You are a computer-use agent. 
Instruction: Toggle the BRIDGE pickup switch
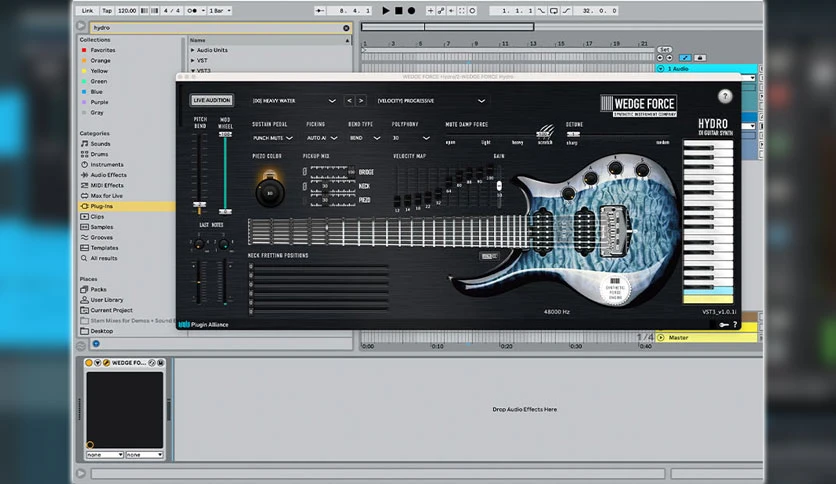tap(304, 172)
